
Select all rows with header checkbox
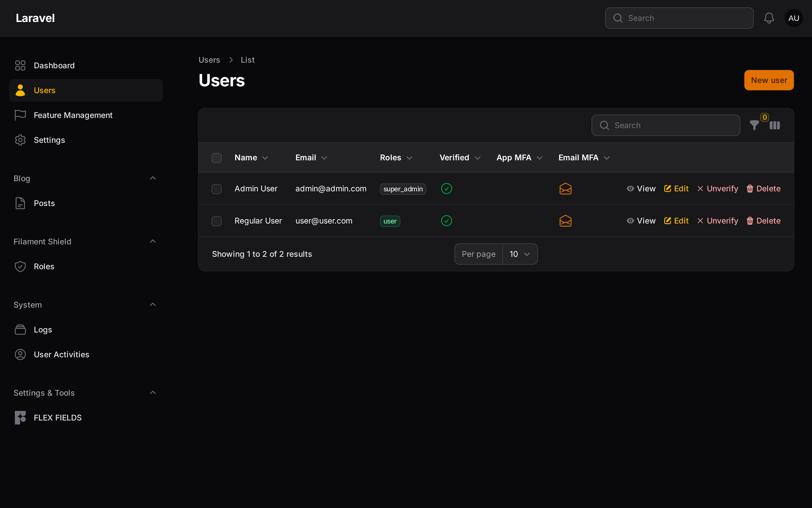pyautogui.click(x=217, y=158)
